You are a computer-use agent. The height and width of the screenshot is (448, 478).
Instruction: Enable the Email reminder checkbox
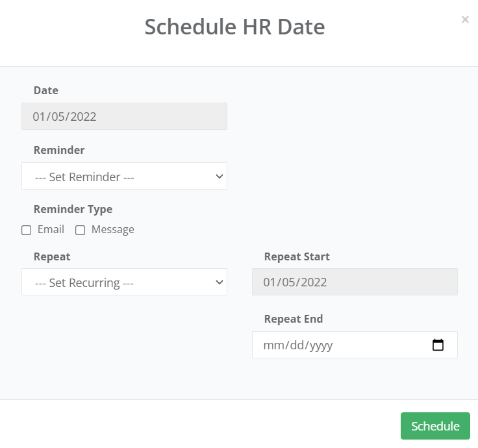(27, 230)
